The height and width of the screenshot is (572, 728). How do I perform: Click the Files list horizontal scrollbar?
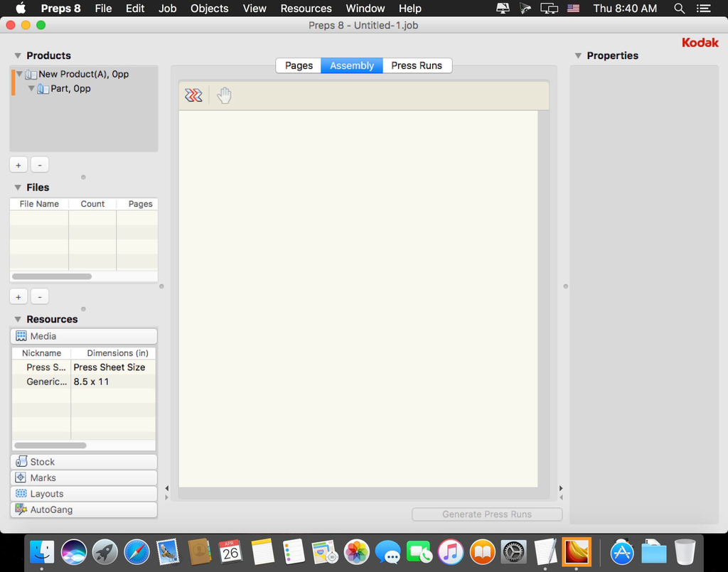coord(52,276)
